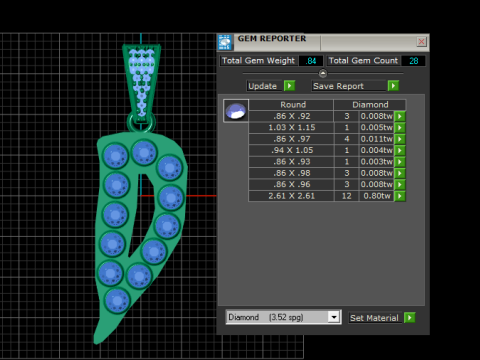This screenshot has width=480, height=360.
Task: Click the green arrow for 2.61 X 2.61 row
Action: [x=400, y=196]
